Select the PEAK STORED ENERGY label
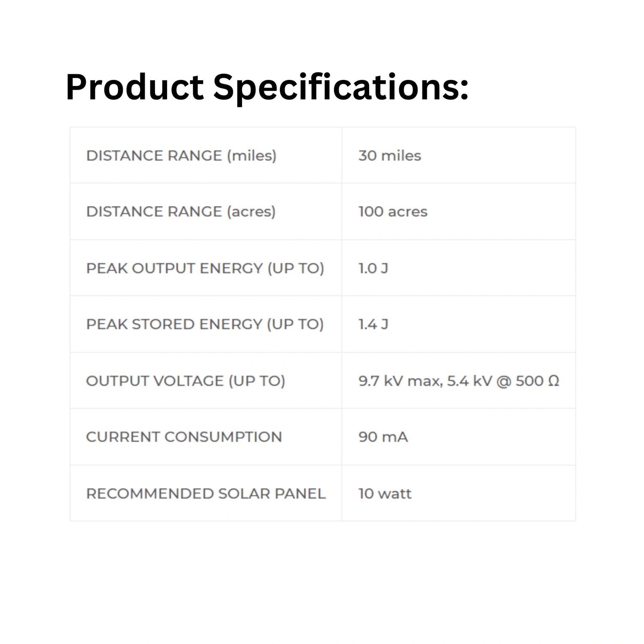This screenshot has height=644, width=644. 205,324
